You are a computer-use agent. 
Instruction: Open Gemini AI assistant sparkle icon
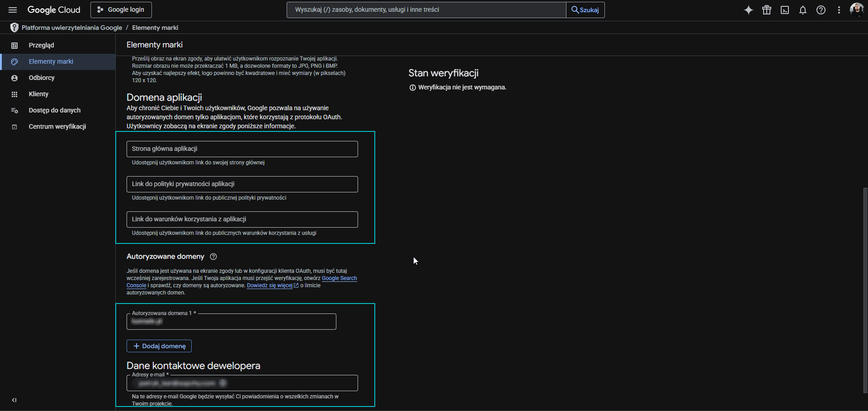[749, 10]
